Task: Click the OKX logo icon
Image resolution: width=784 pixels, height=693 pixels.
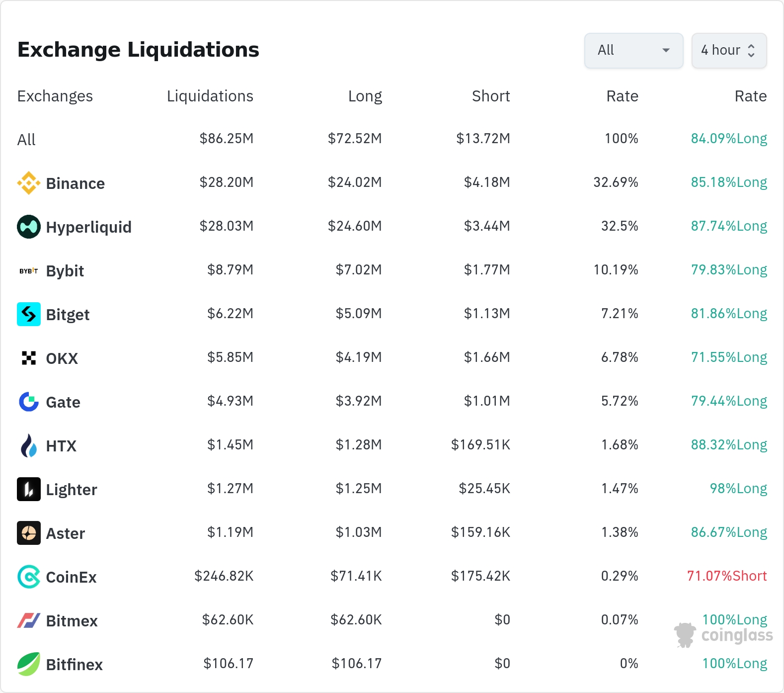Action: 29,358
